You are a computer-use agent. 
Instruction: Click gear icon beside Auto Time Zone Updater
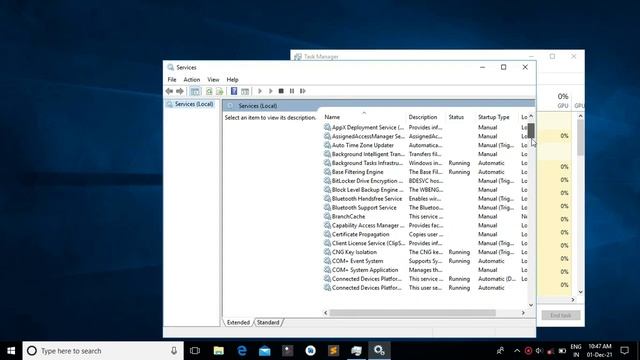[327, 145]
